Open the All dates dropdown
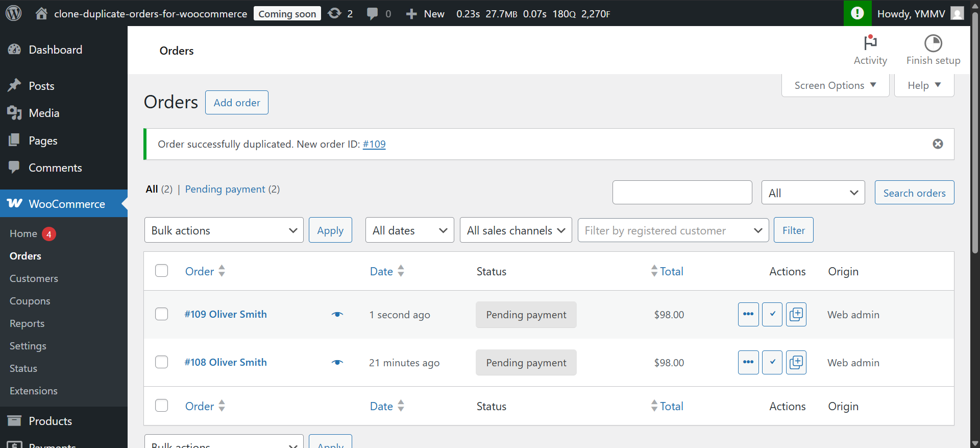 point(409,230)
